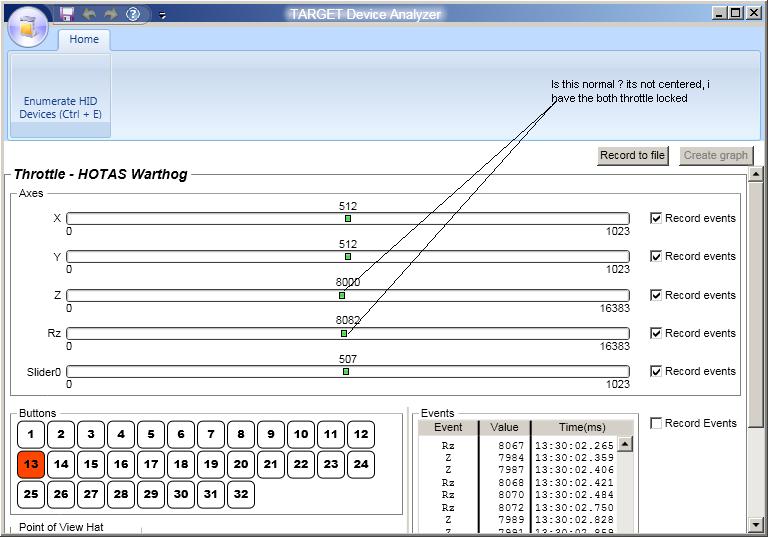The image size is (768, 537).
Task: Select the event row with value 8070
Action: pyautogui.click(x=518, y=495)
